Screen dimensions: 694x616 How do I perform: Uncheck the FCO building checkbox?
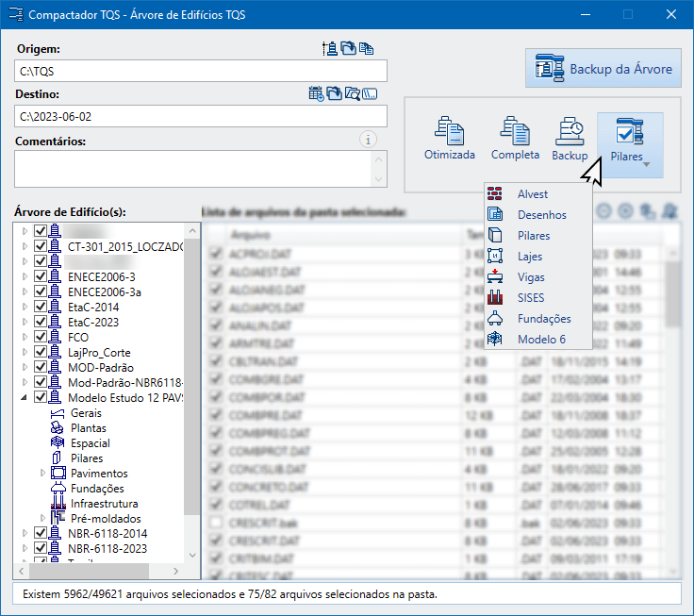pos(40,338)
